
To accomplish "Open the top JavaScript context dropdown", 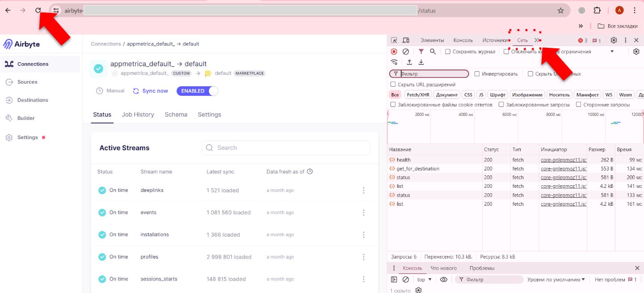I will click(425, 280).
